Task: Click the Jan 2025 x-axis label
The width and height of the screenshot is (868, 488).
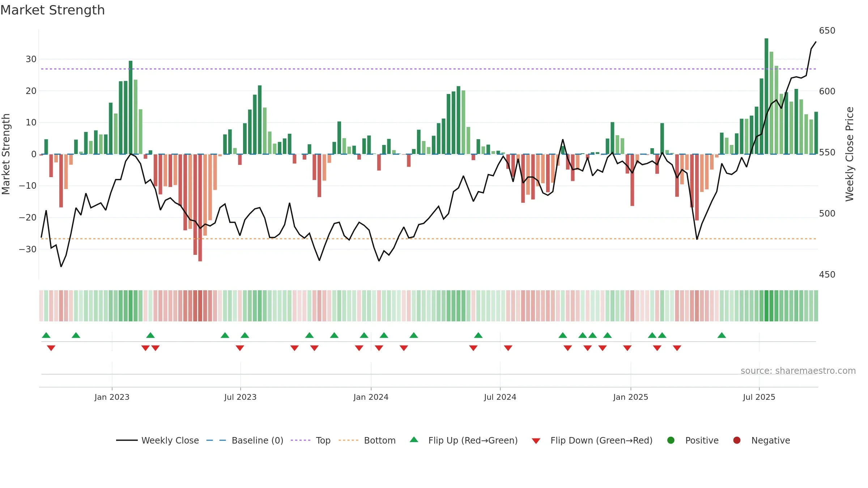Action: tap(631, 397)
